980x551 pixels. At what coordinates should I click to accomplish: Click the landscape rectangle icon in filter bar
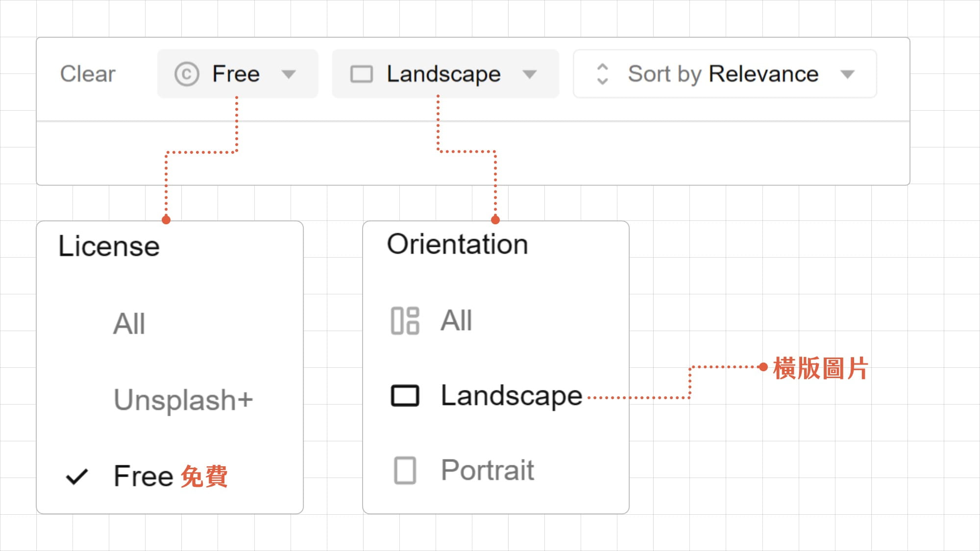362,74
